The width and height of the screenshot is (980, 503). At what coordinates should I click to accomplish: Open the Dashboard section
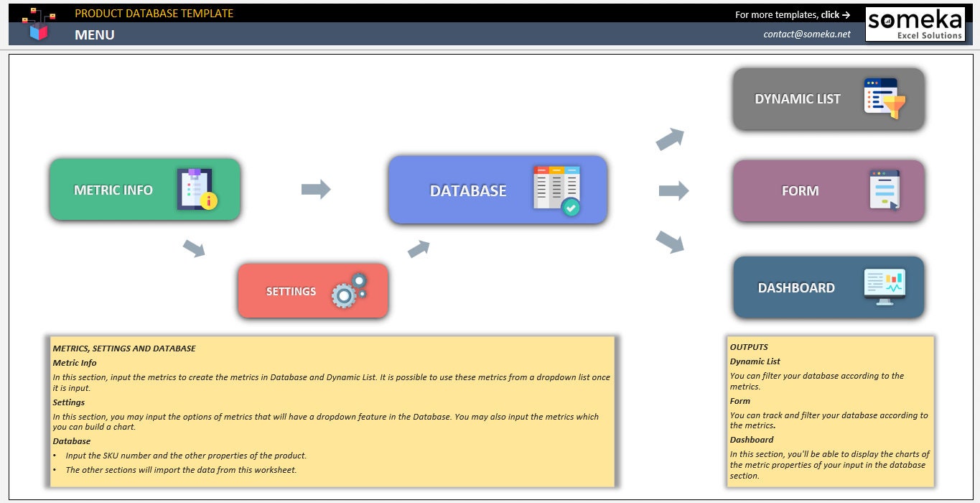797,287
